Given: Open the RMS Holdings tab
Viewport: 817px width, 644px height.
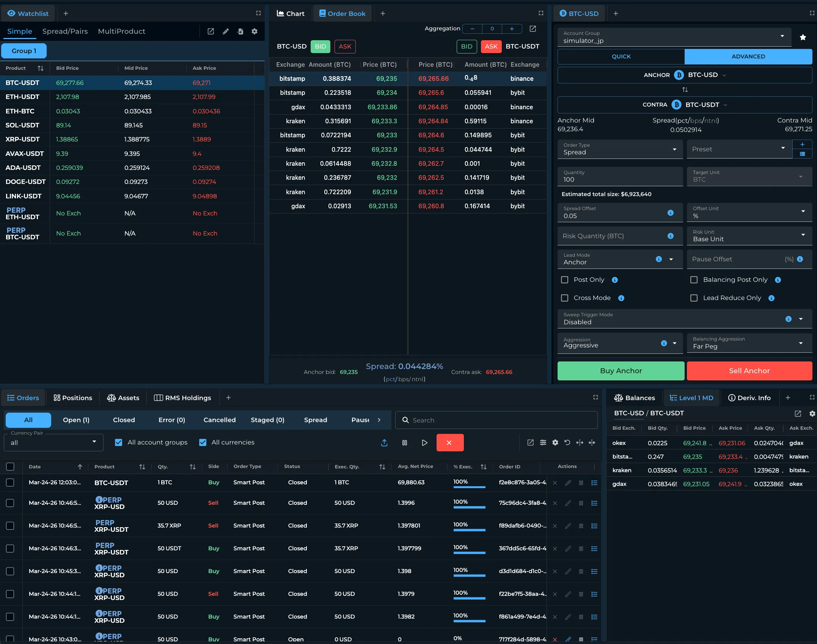Looking at the screenshot, I should coord(182,398).
